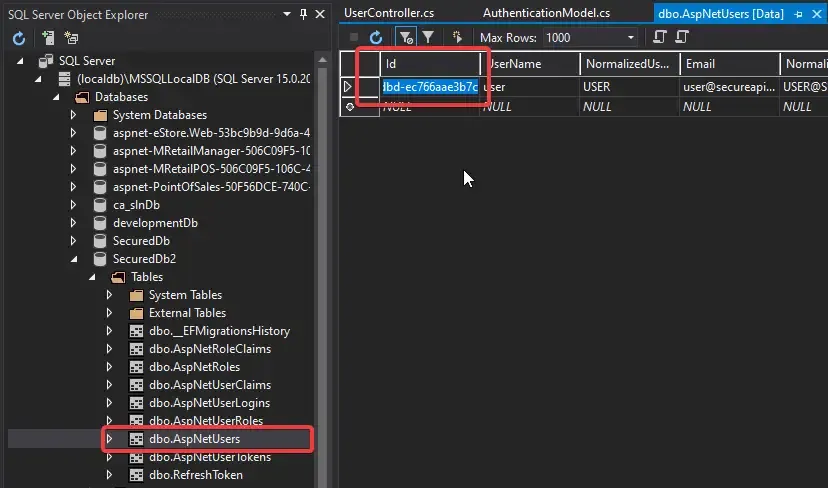Expand the aspnet-eStore.Web database
828x488 pixels.
point(73,133)
